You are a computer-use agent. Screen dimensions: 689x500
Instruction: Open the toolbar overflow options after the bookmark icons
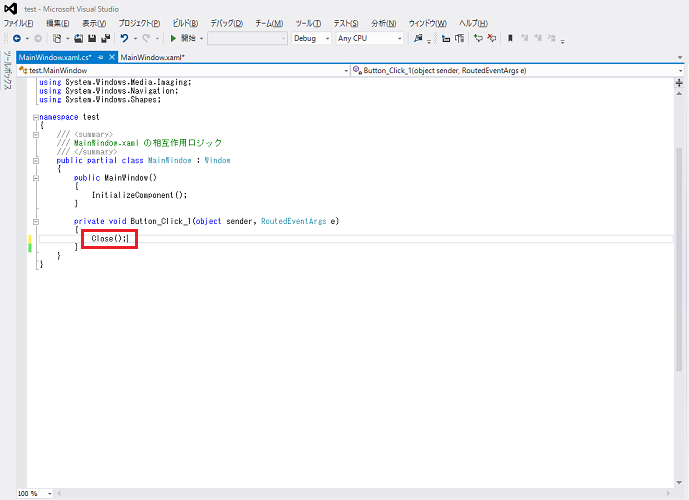pyautogui.click(x=562, y=41)
